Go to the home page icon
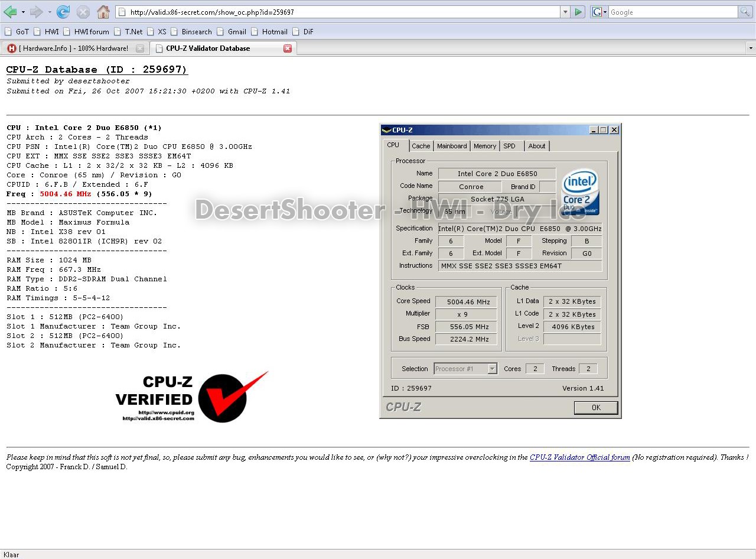Viewport: 756px width, 559px height. pos(103,12)
